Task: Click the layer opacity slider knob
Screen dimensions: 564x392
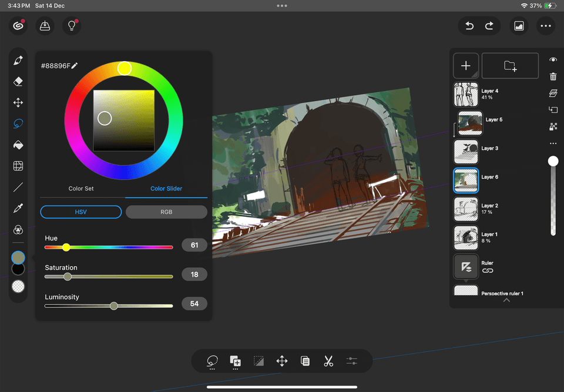Action: coord(553,161)
